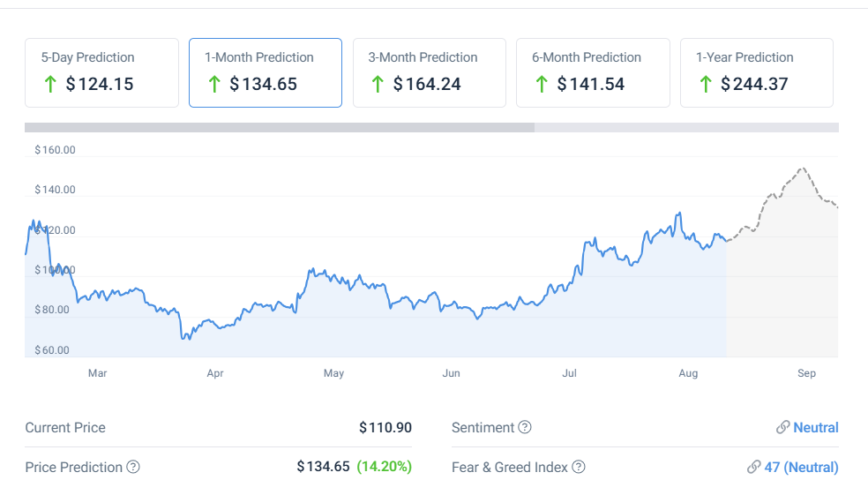Screen dimensions: 868x480
Task: Click the Sentiment label text
Action: pos(483,427)
